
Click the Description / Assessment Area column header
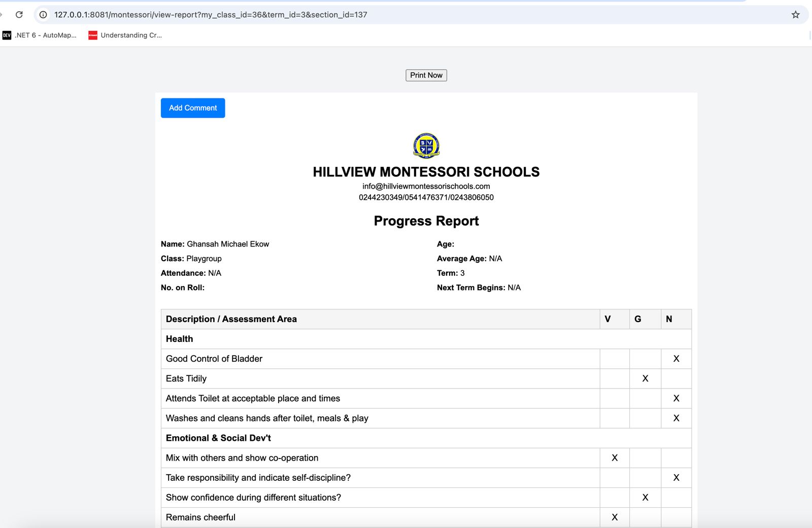pyautogui.click(x=231, y=319)
